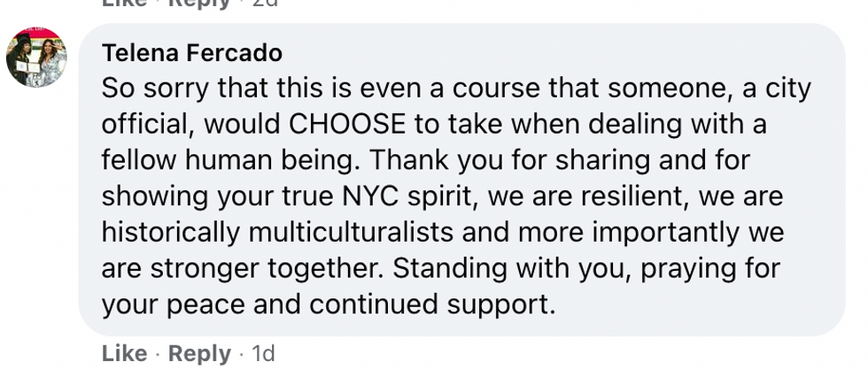Viewport: 868px width, 370px height.
Task: Open Telena Fercado's profile picture
Action: click(x=36, y=57)
